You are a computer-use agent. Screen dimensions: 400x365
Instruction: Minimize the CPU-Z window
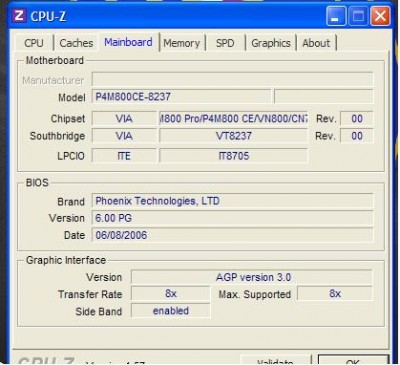[336, 16]
